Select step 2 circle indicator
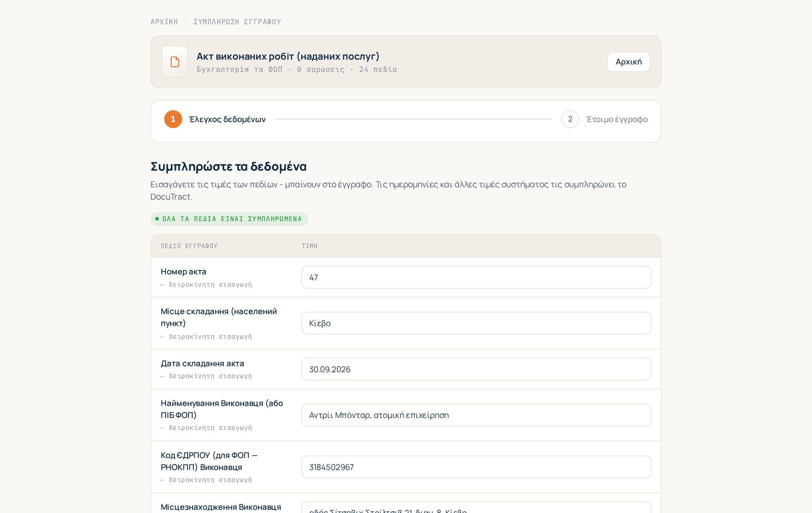Viewport: 812px width, 513px height. [x=570, y=119]
